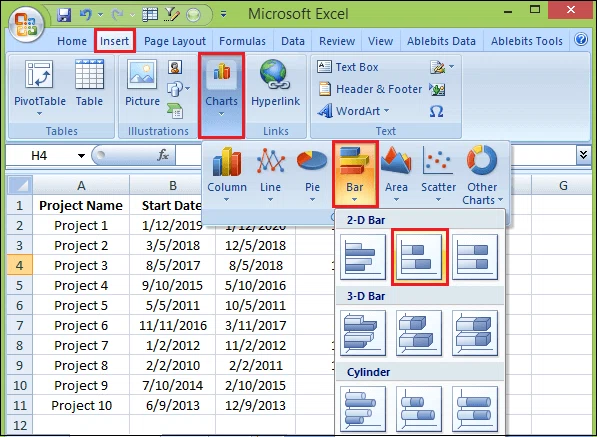Select Stacked Horizontal Cylinder chart
Viewport: 597px width, 437px height.
pyautogui.click(x=419, y=409)
